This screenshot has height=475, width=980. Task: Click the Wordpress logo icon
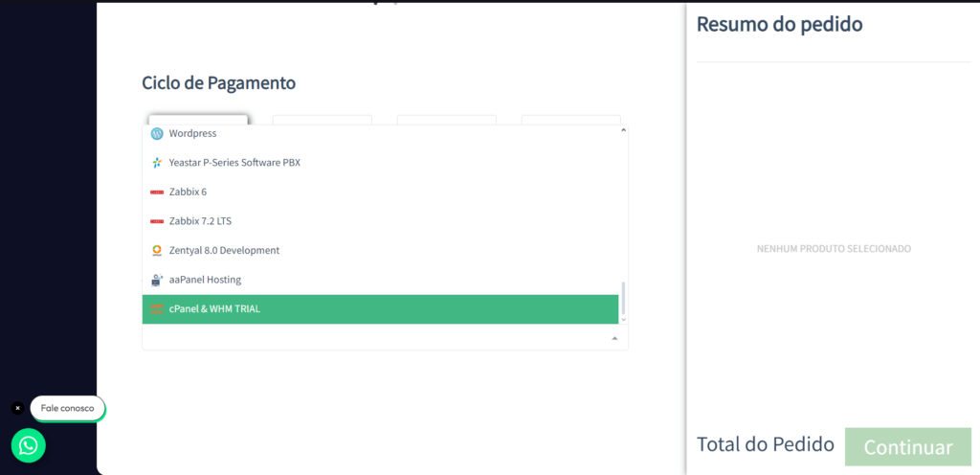[157, 133]
